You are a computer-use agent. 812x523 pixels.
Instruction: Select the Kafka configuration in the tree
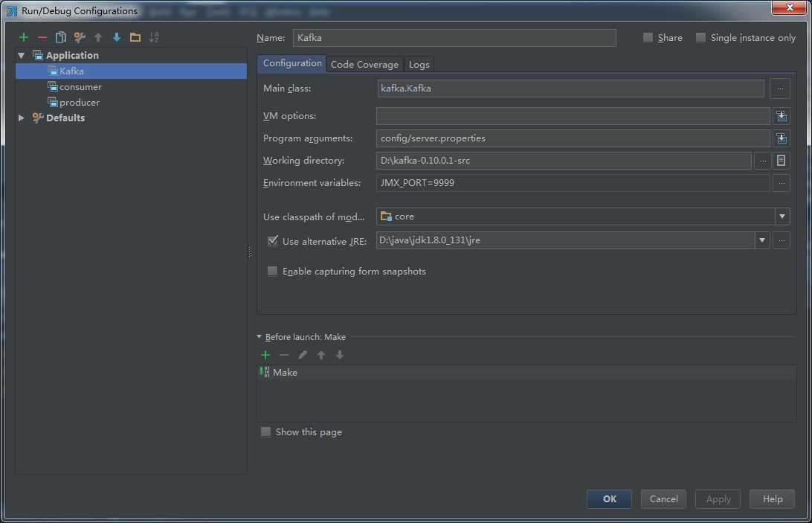(x=131, y=71)
